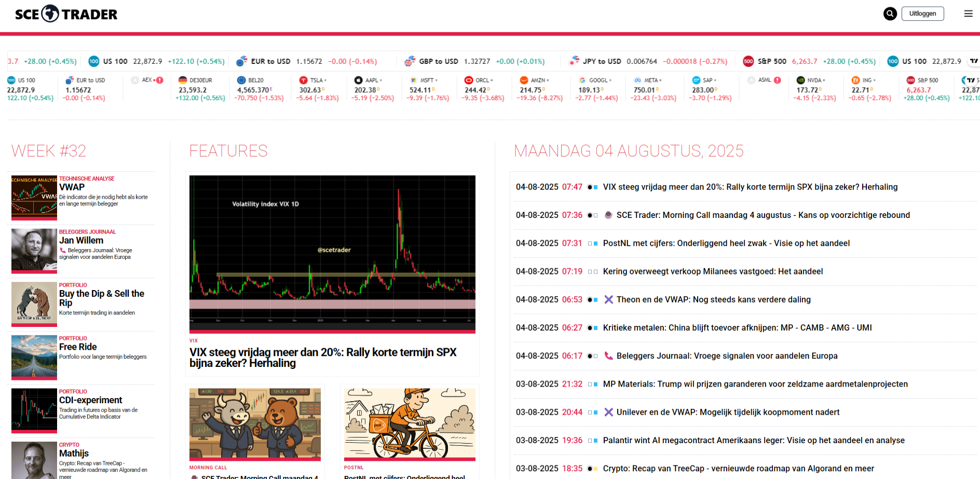
Task: Open 'Theon en de VWAP' news headline
Action: (714, 299)
